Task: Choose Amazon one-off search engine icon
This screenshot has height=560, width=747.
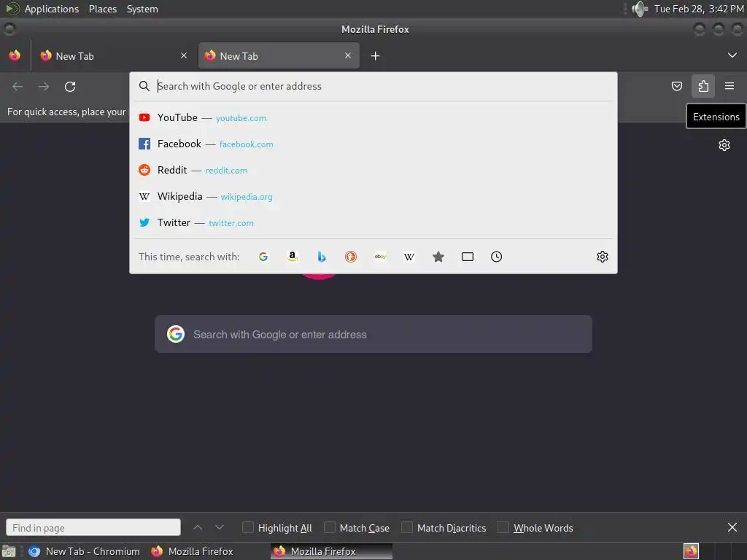Action: point(293,257)
